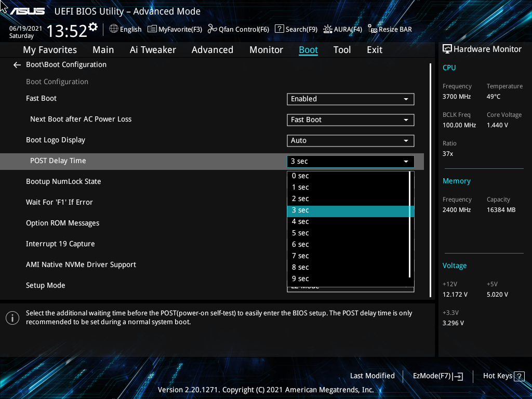Expand the Boot Logo Display dropdown
Viewport: 532px width, 399px height.
351,141
